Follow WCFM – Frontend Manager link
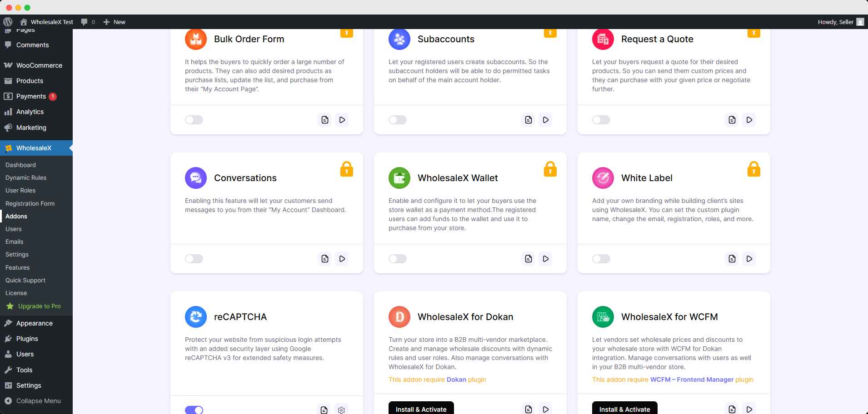 point(692,379)
